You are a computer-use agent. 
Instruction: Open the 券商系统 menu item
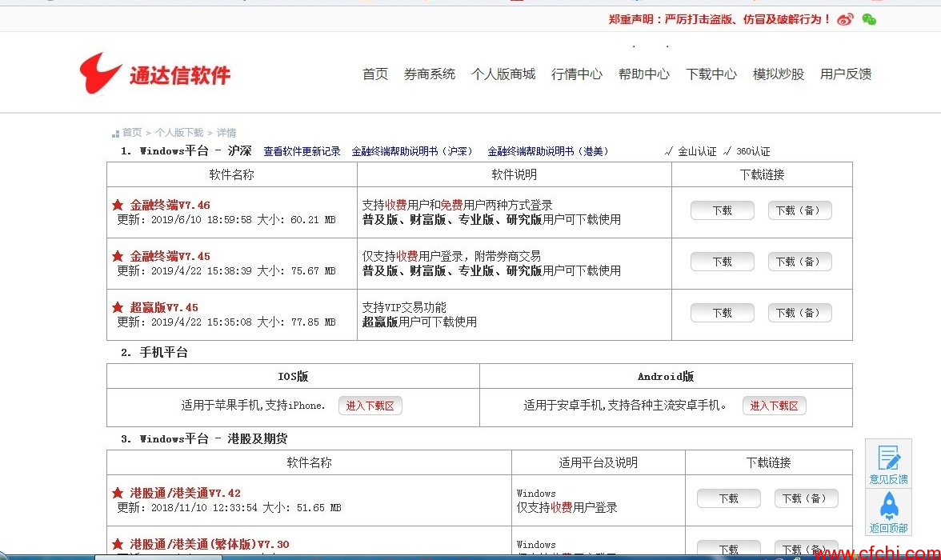(x=430, y=74)
